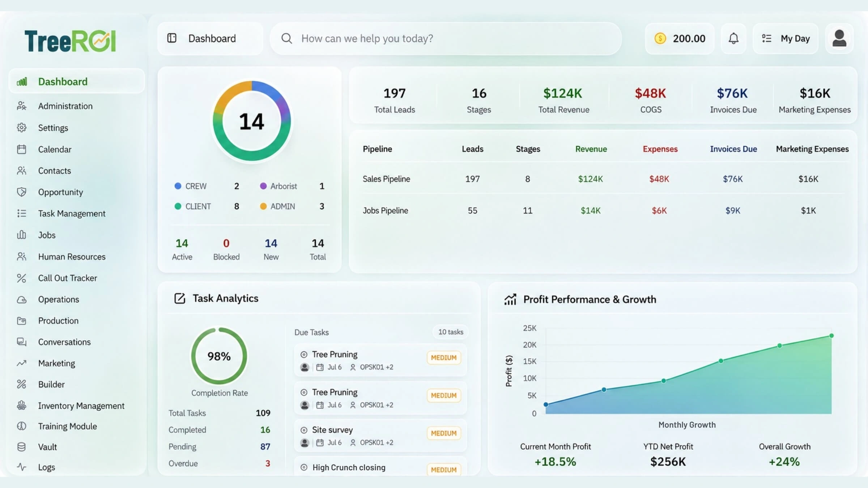Click the green CLIENT legend dot
The image size is (868, 488).
[x=178, y=206]
